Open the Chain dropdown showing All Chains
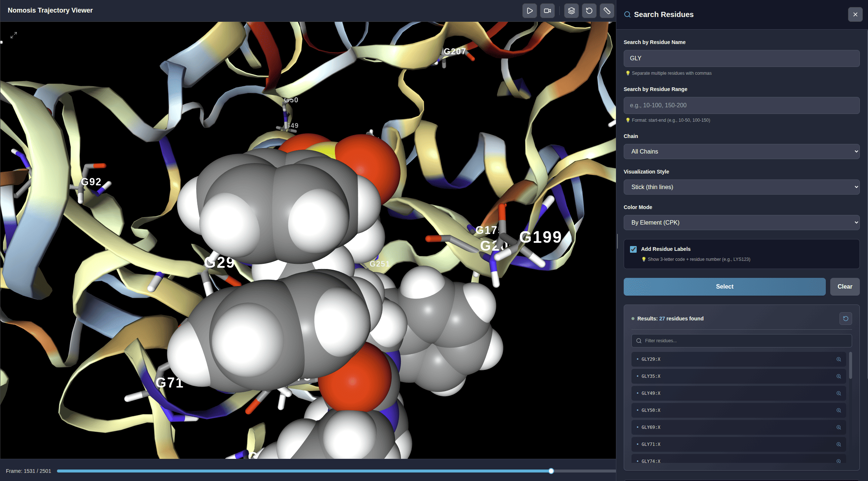The width and height of the screenshot is (868, 481). [741, 152]
